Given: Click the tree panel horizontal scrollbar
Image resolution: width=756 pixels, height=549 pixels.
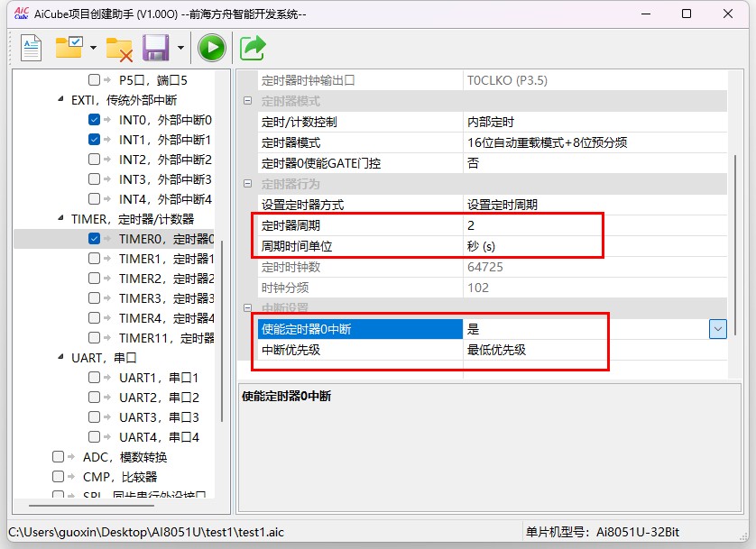Looking at the screenshot, I should point(92,506).
